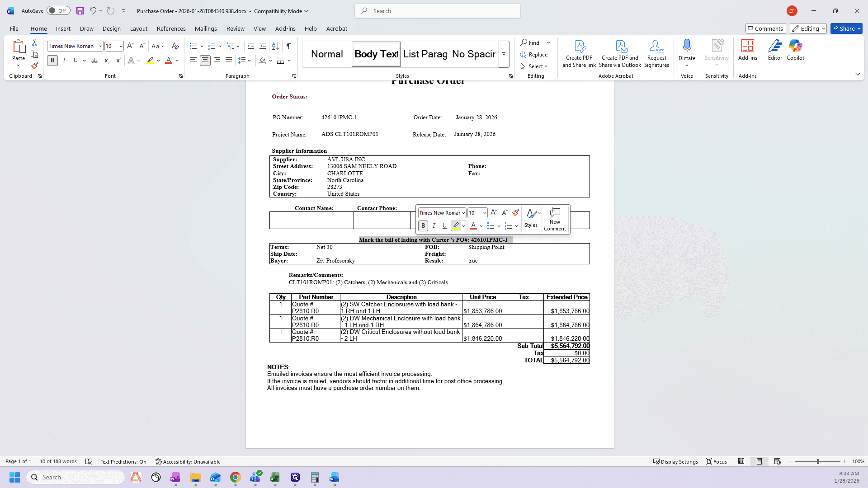Toggle Bold in the Home ribbon
The width and height of the screenshot is (868, 488).
(x=52, y=61)
